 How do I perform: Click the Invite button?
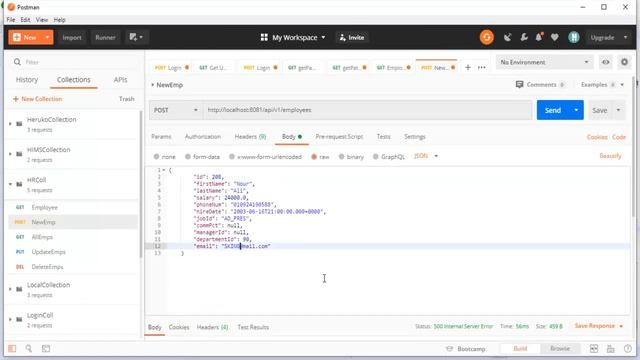(351, 37)
